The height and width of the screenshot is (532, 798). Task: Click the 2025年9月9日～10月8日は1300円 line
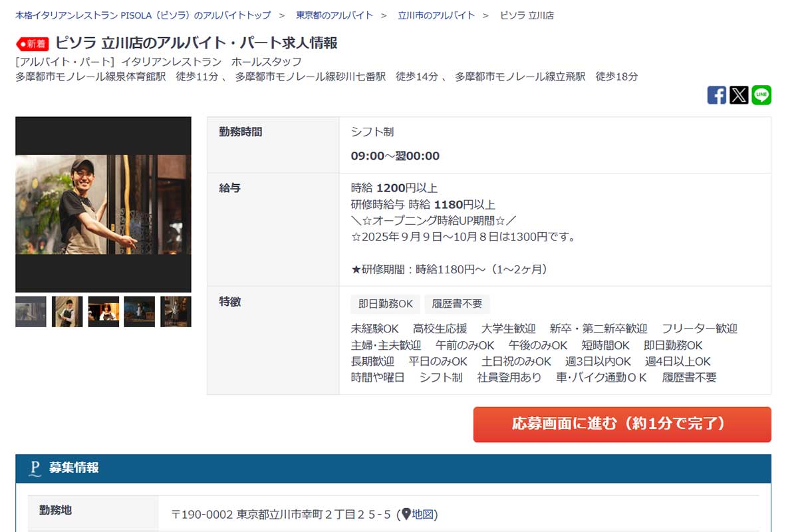point(464,236)
